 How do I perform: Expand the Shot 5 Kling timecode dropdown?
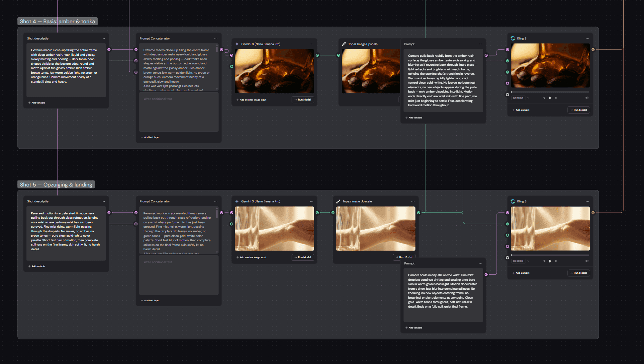pos(528,261)
